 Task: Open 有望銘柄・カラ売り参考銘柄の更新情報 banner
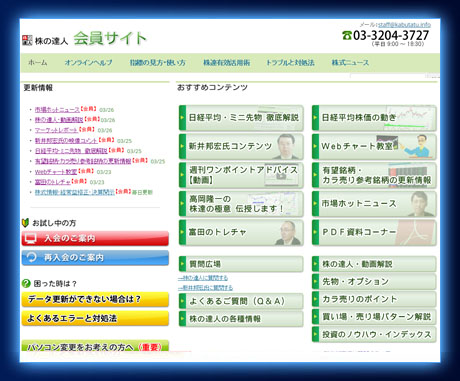click(x=374, y=175)
